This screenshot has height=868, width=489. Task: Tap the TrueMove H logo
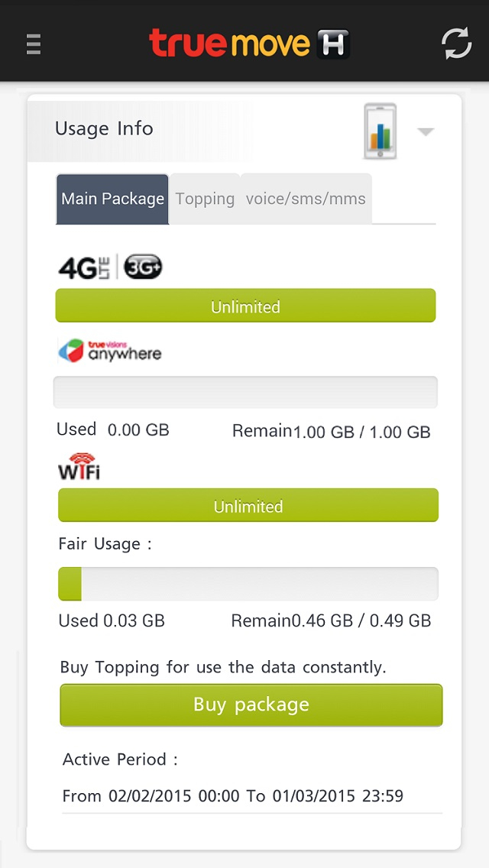coord(249,44)
